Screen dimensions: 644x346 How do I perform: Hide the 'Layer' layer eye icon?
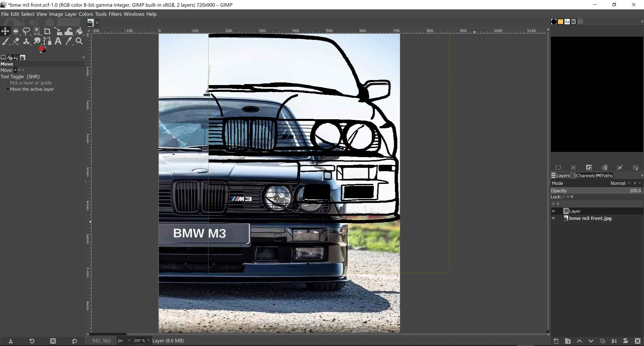coord(553,211)
